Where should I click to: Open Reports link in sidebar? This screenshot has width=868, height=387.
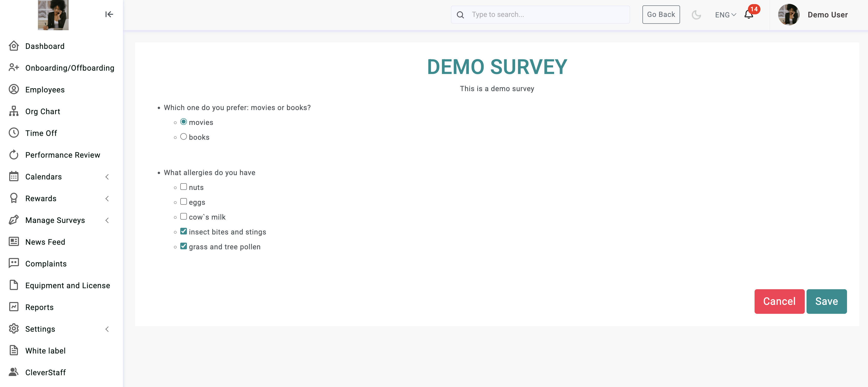point(39,307)
